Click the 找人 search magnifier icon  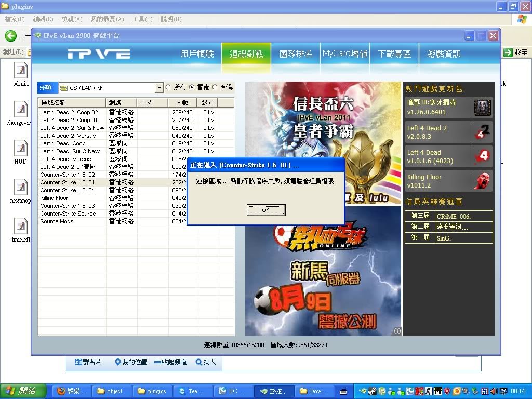(198, 362)
